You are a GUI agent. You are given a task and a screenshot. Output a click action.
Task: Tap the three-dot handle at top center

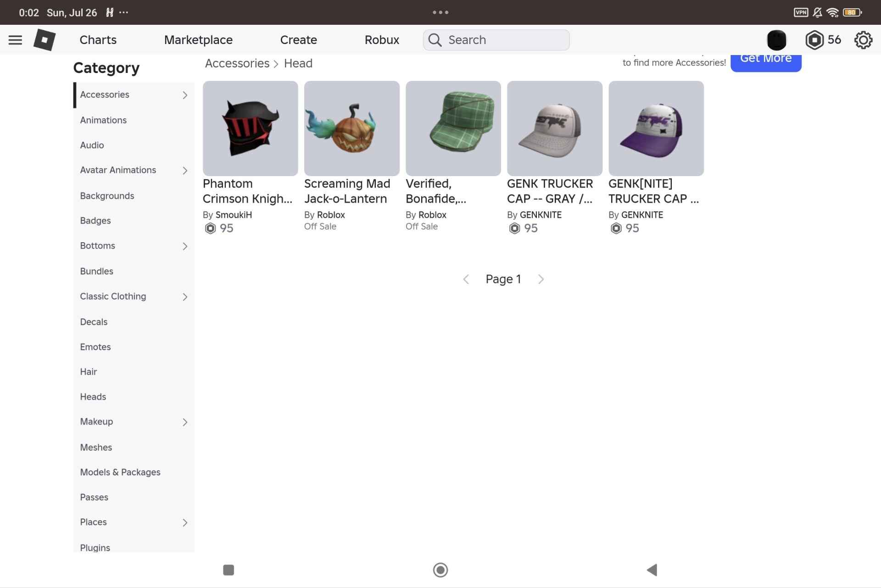(x=440, y=12)
